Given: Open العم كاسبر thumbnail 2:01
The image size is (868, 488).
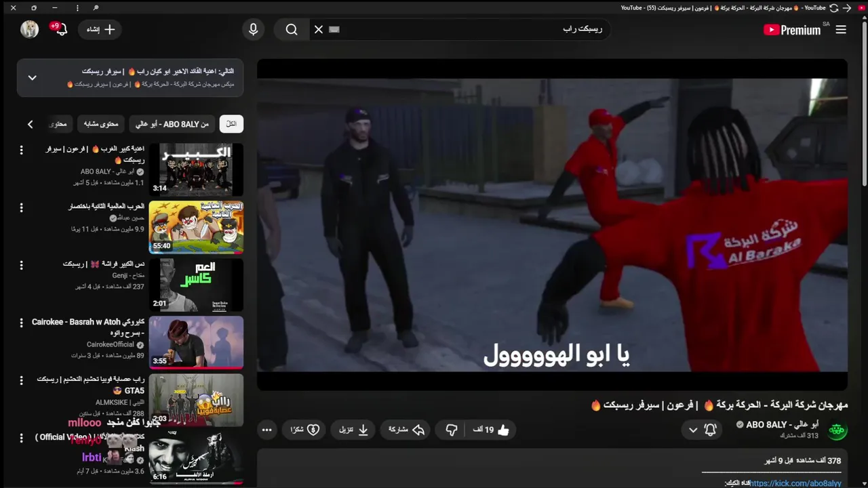Looking at the screenshot, I should [x=196, y=285].
